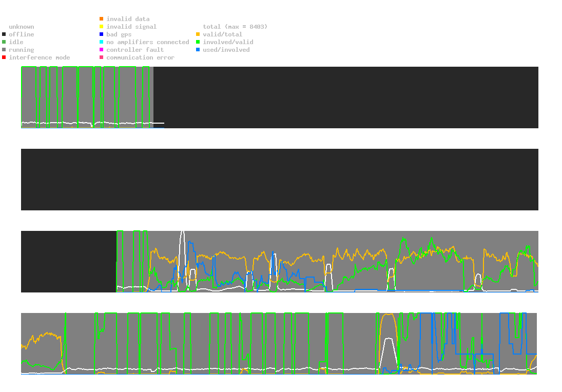Click the pink communication error swatch
This screenshot has height=392, width=562.
tap(102, 57)
